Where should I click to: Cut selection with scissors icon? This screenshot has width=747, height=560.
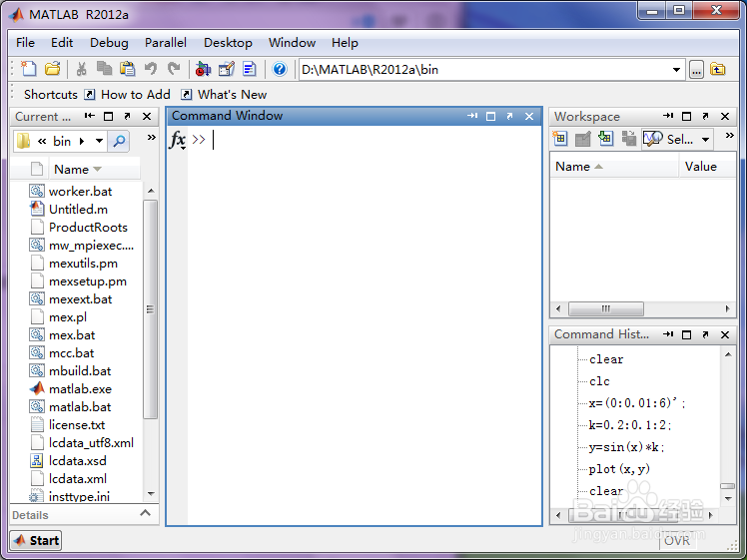(x=82, y=69)
